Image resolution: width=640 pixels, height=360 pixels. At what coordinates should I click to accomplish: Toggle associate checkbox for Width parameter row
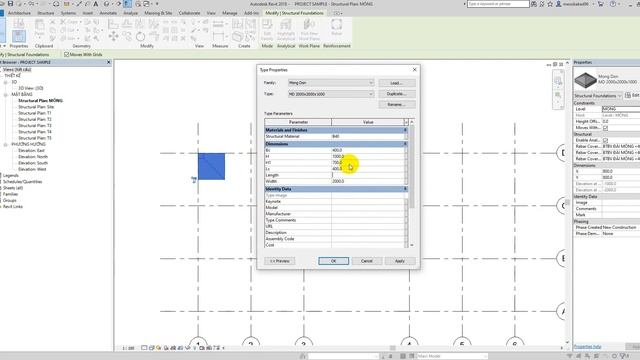click(406, 181)
